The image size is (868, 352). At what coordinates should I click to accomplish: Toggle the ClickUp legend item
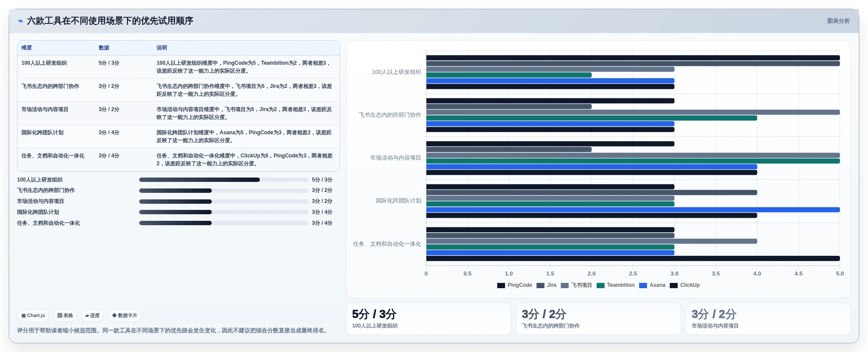685,285
